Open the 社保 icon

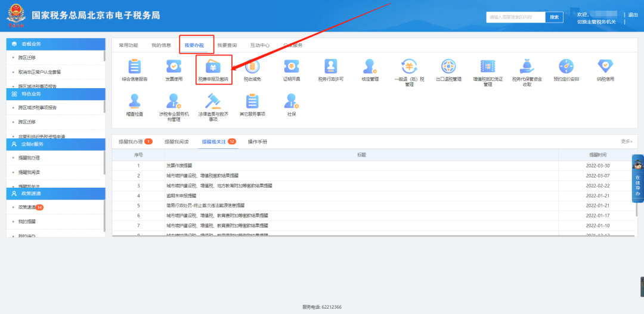[x=292, y=101]
